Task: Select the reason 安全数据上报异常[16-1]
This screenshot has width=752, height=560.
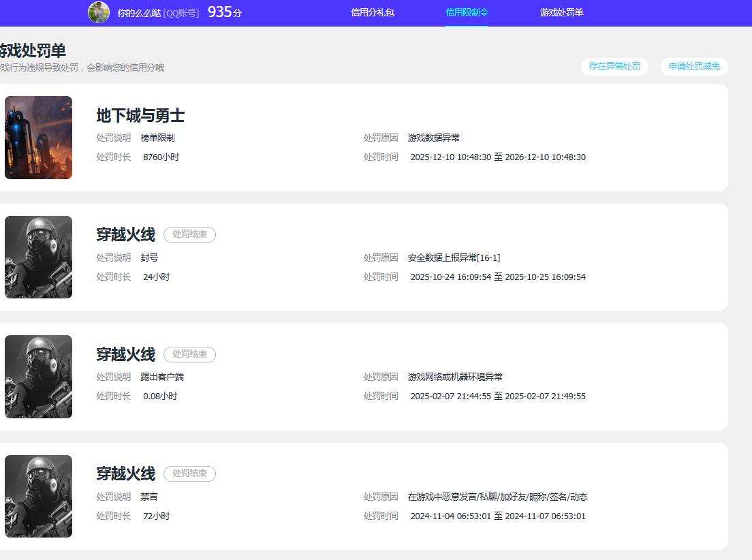Action: pyautogui.click(x=454, y=258)
